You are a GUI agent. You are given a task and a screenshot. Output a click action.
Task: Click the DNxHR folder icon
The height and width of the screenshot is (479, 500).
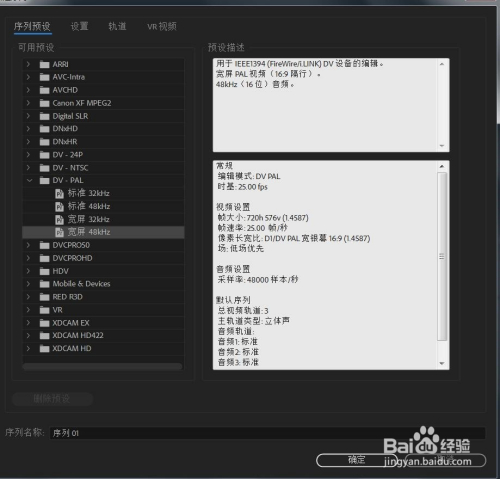(x=44, y=142)
